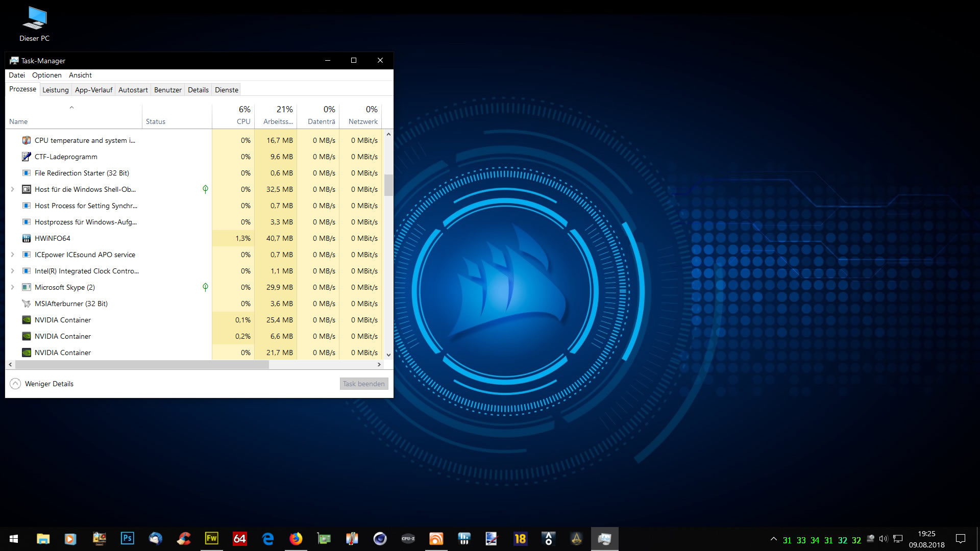Show hidden system tray icons
Screen dimensions: 980x551
tap(774, 539)
